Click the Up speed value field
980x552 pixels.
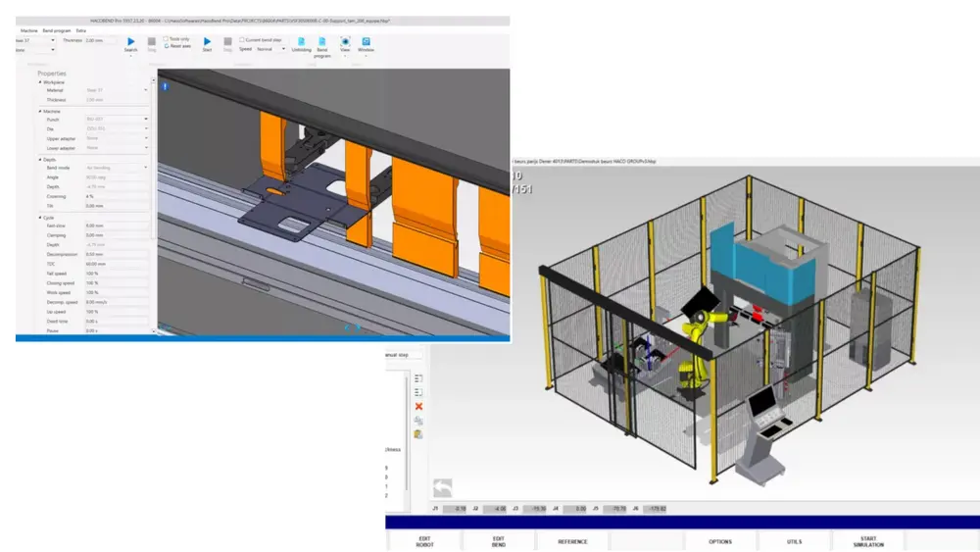[117, 312]
